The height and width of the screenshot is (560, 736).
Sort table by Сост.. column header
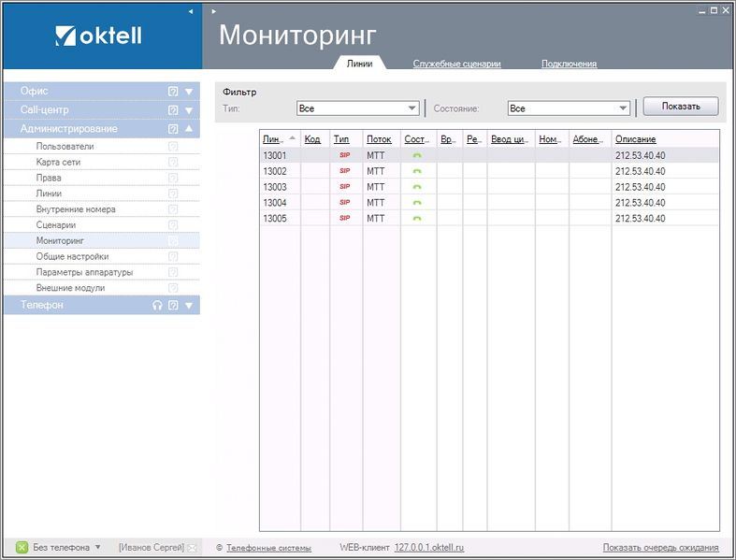417,139
